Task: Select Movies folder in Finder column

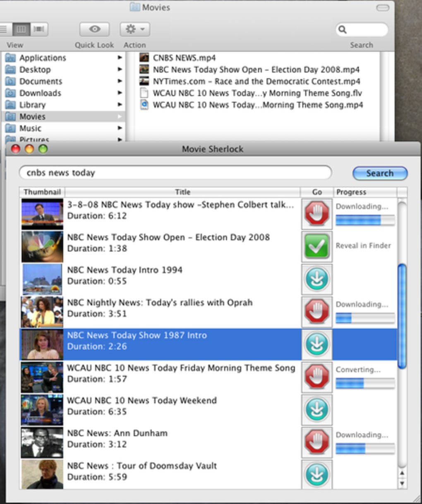Action: click(x=64, y=117)
